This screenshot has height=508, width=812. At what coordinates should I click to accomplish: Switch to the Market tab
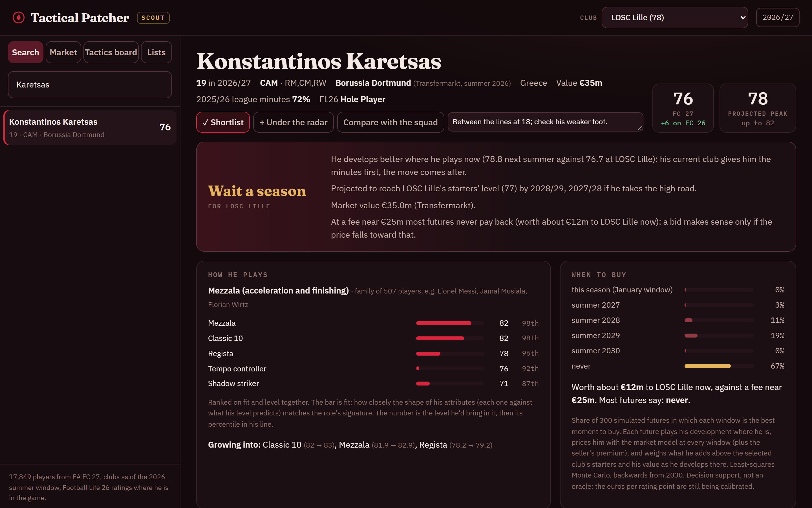pos(63,52)
